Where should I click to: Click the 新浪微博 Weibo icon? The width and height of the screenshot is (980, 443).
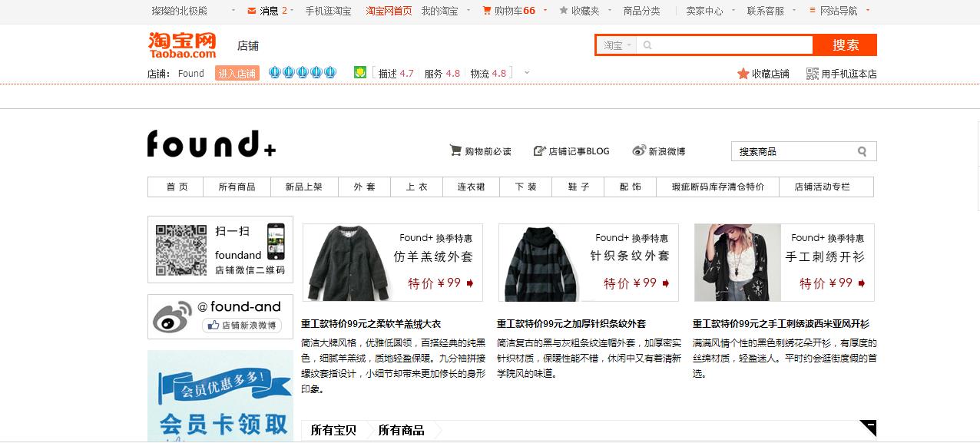[x=638, y=150]
